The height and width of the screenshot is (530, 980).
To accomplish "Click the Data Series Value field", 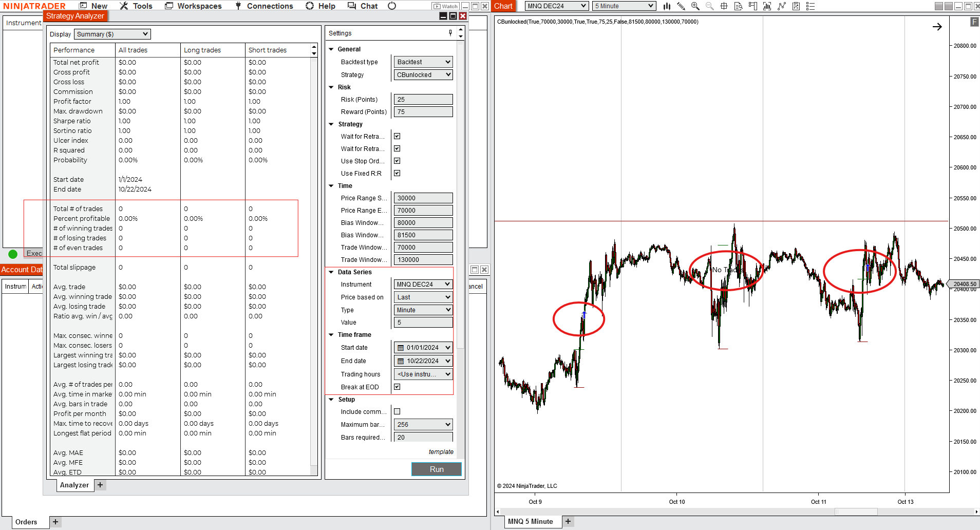I will click(x=423, y=322).
